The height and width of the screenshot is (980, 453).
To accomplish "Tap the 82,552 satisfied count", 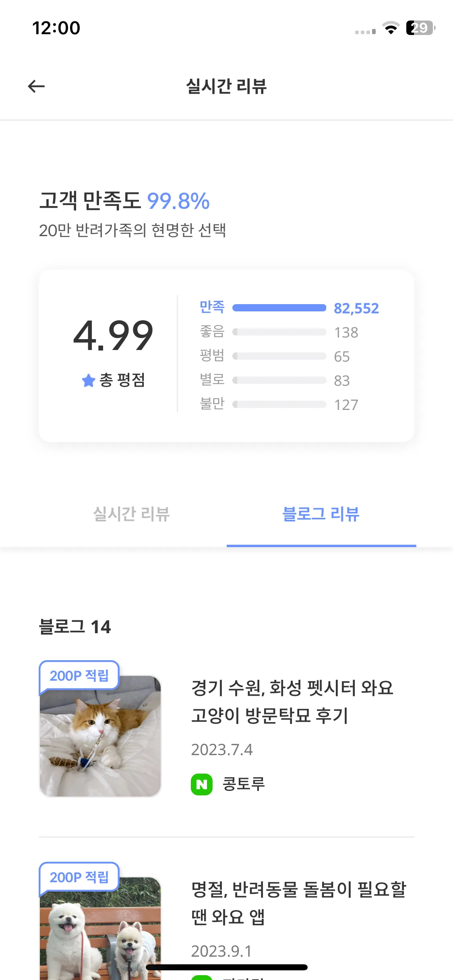I will (356, 308).
